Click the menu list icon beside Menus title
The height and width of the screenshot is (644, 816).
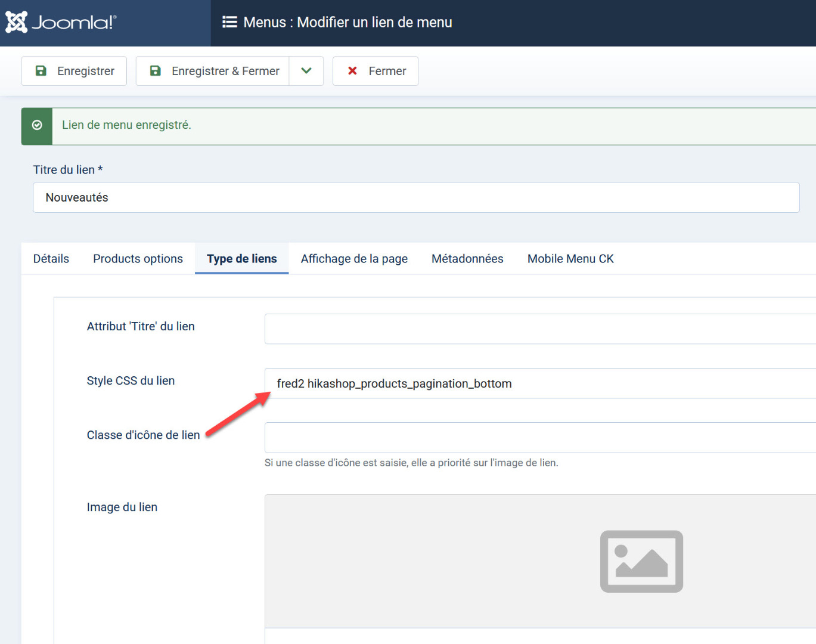tap(229, 22)
